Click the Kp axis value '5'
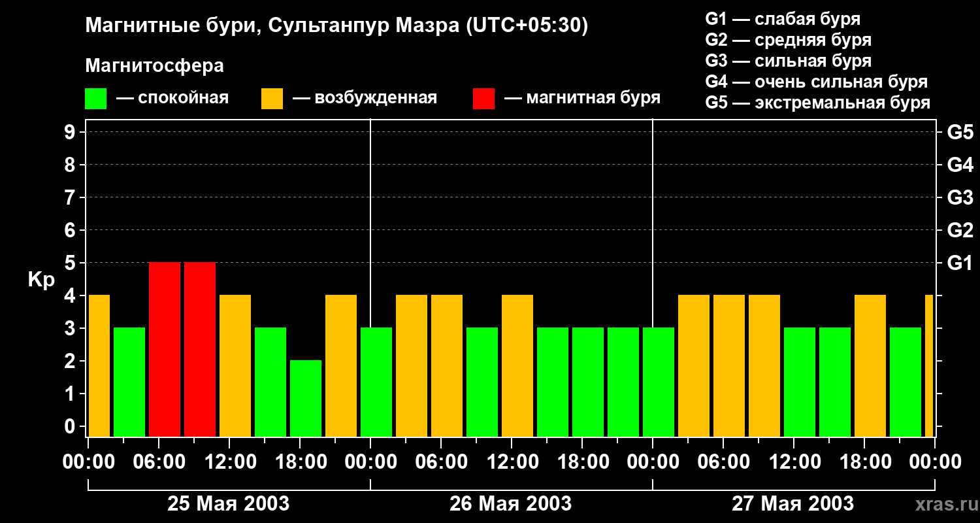Viewport: 980px width, 523px height. click(71, 263)
